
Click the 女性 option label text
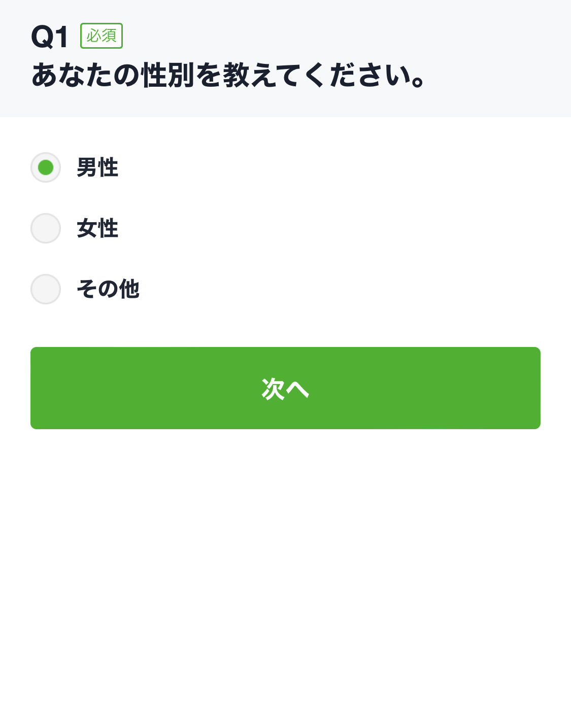pos(97,228)
